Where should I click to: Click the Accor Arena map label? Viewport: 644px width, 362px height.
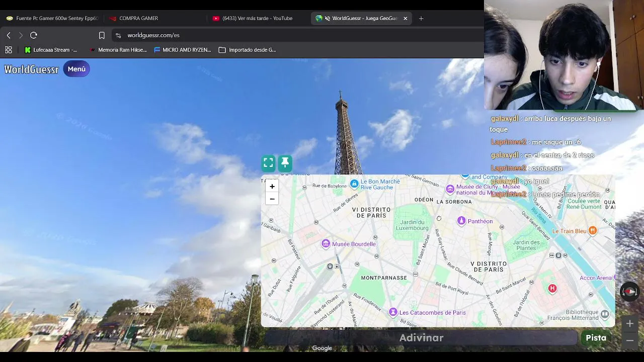[x=596, y=278]
